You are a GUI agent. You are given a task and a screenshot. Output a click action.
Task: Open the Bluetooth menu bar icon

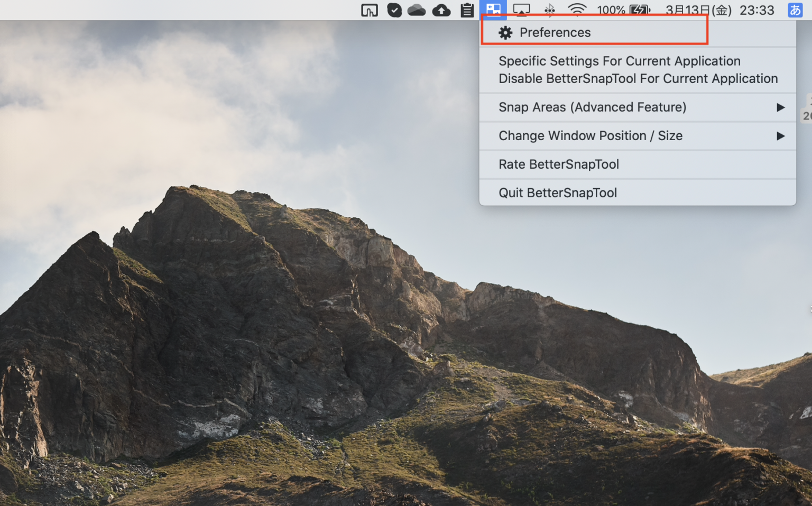[550, 10]
